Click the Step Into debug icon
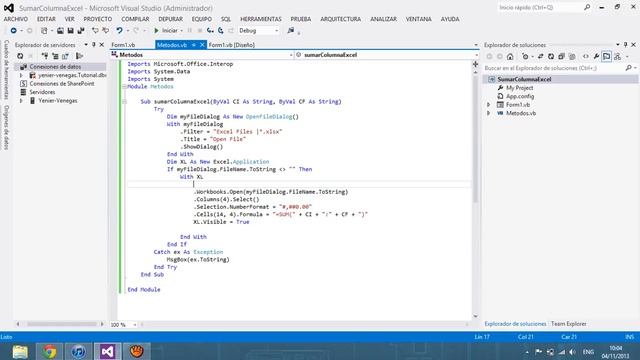The image size is (640, 360). coord(210,31)
